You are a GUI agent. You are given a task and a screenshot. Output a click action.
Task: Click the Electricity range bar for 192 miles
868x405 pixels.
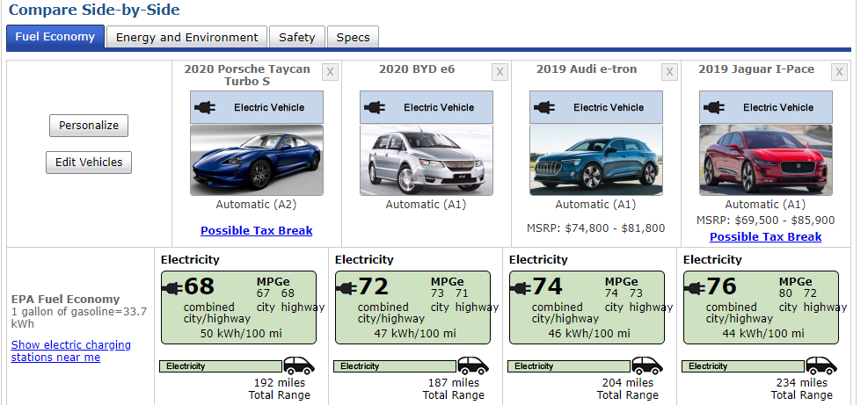click(221, 366)
